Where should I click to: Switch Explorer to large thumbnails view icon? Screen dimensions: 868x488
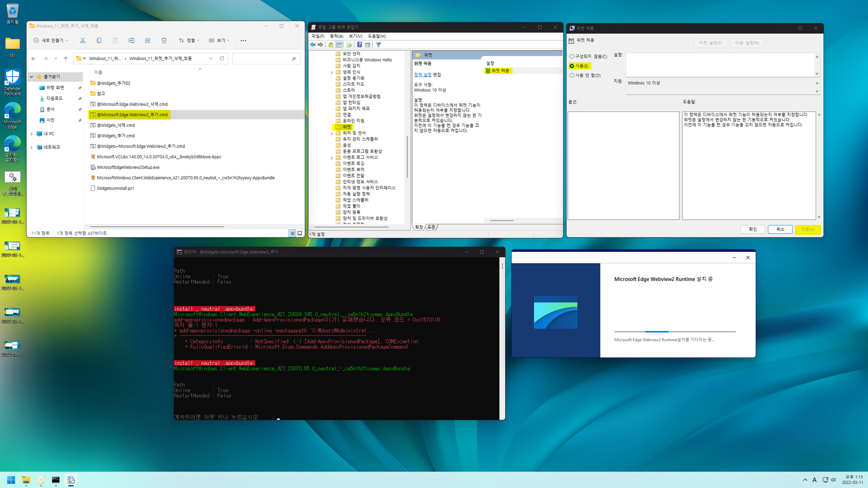tap(300, 233)
